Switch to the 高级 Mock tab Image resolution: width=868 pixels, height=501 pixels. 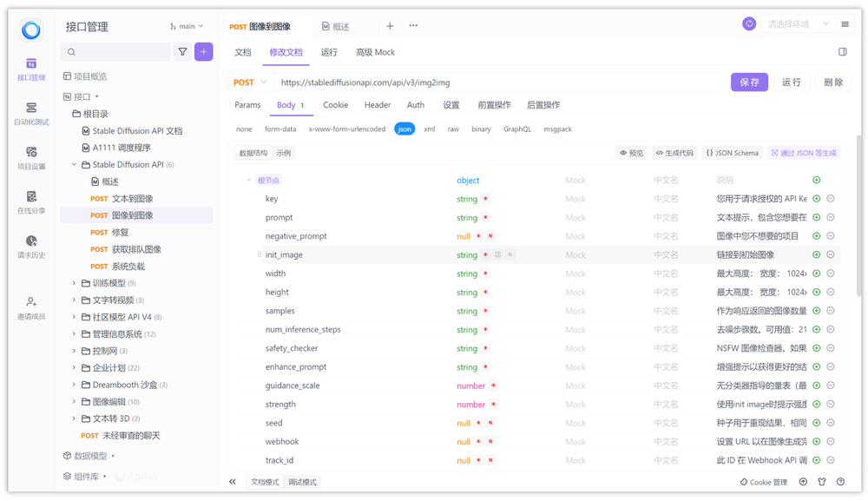pos(375,52)
